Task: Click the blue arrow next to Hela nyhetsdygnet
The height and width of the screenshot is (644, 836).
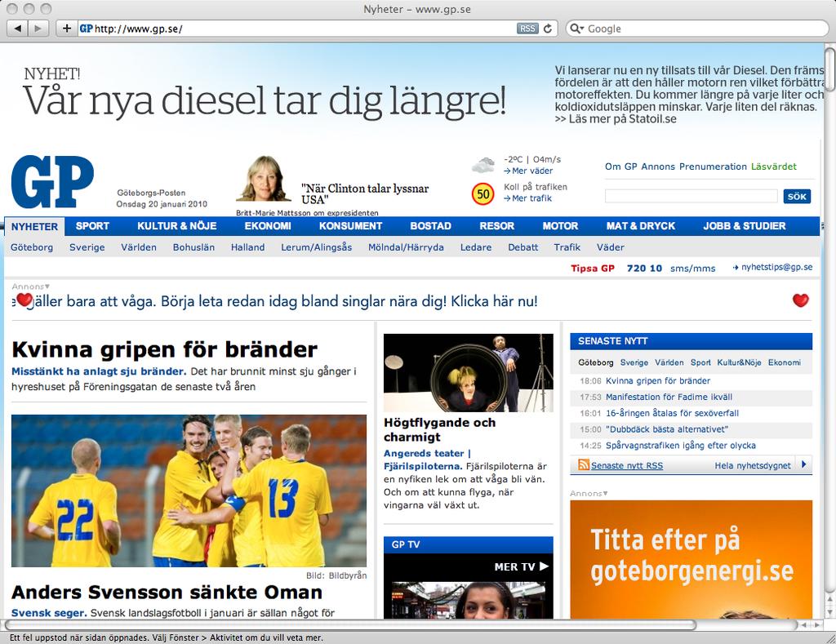Action: click(804, 464)
